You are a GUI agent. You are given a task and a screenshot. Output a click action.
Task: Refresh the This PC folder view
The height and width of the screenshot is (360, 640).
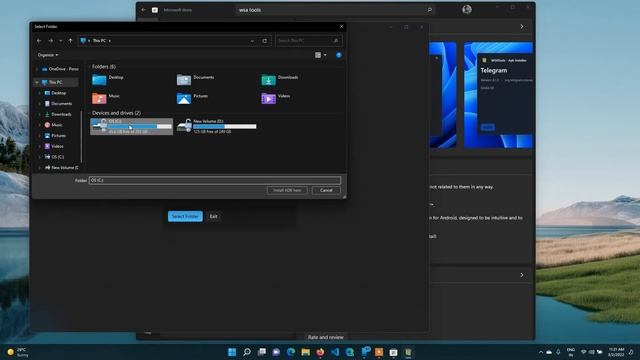coord(264,41)
